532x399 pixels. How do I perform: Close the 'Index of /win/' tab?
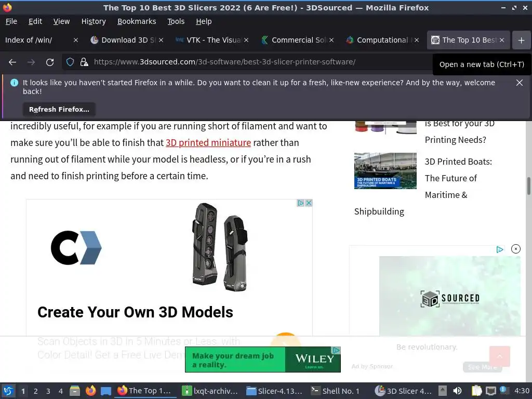[76, 40]
